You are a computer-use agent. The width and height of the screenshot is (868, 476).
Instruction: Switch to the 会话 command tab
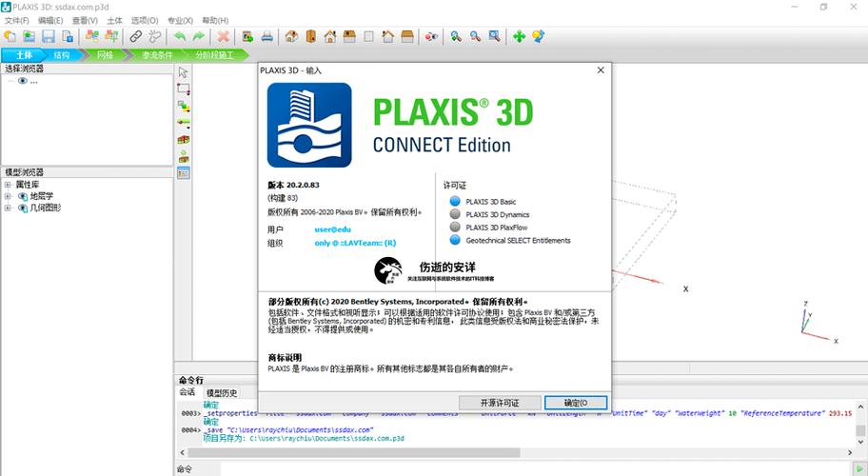[x=187, y=392]
